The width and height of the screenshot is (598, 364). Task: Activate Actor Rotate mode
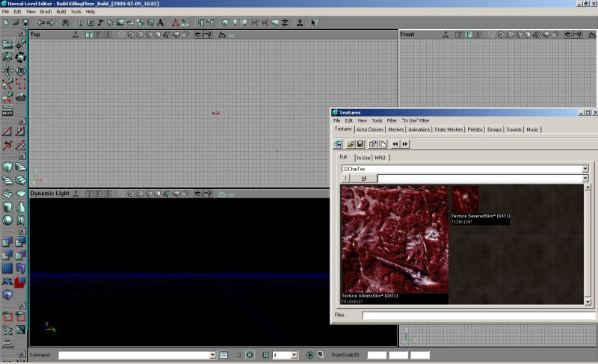coord(21,57)
